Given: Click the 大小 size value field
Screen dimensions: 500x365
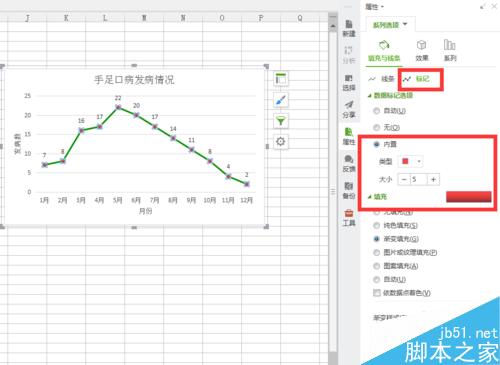Looking at the screenshot, I should [x=418, y=180].
